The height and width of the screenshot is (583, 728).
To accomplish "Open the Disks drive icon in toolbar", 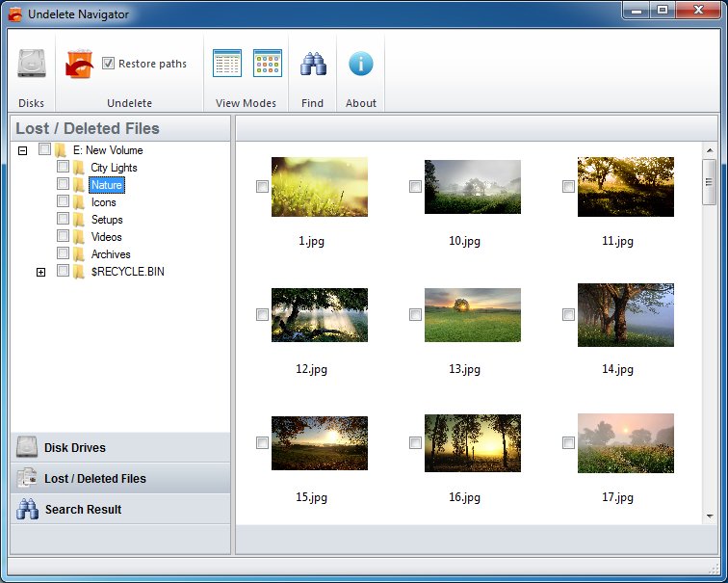I will (31, 65).
